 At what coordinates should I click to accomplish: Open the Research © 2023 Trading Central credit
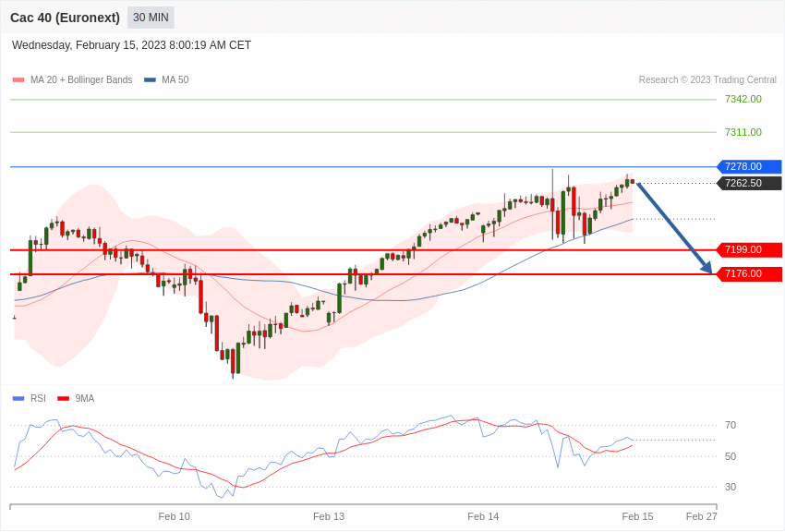pyautogui.click(x=707, y=80)
